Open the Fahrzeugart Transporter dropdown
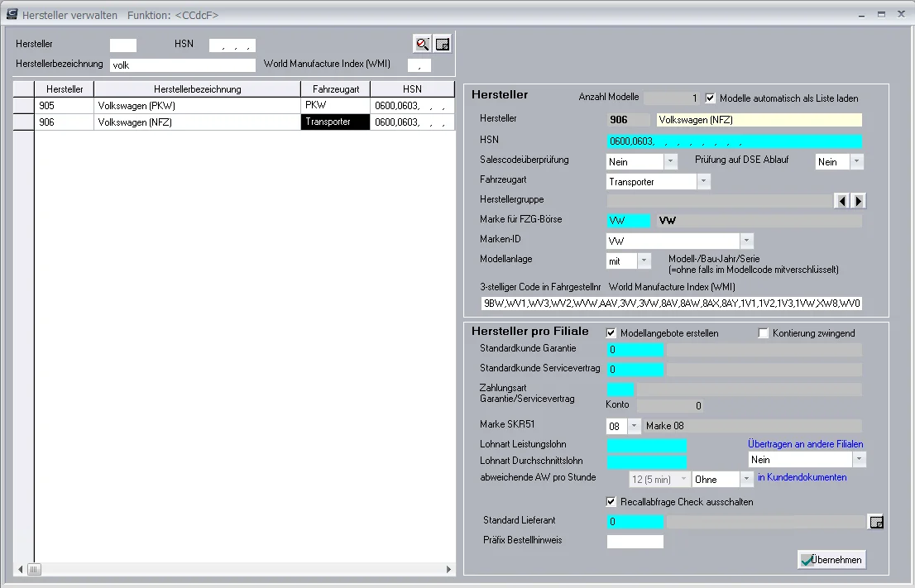The height and width of the screenshot is (588, 915). point(704,181)
